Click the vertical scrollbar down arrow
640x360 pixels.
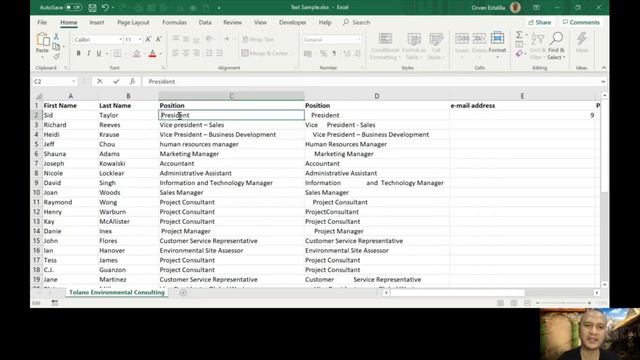pyautogui.click(x=604, y=284)
